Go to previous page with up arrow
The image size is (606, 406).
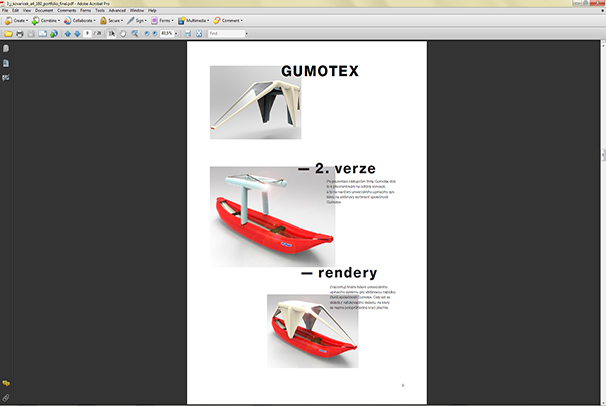tap(67, 33)
